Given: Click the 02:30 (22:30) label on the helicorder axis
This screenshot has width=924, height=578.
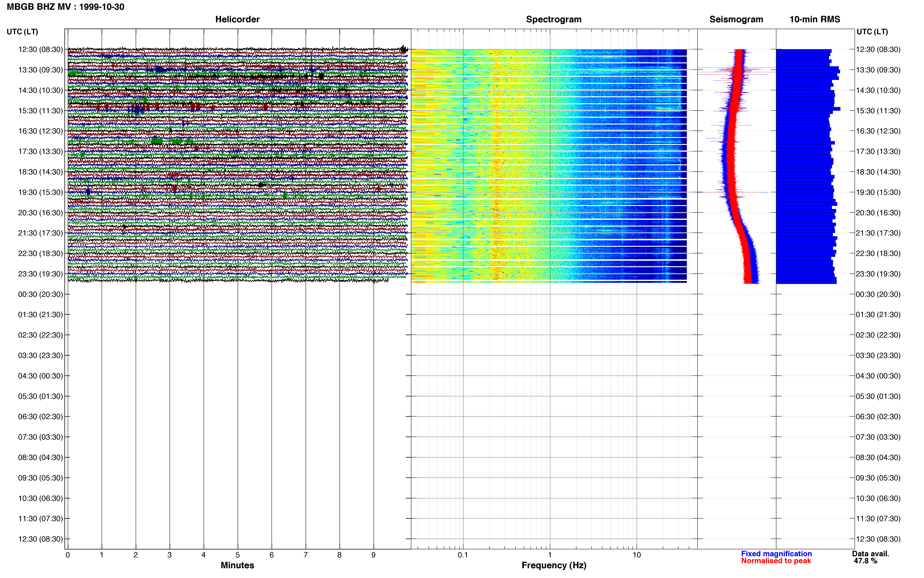Looking at the screenshot, I should pyautogui.click(x=41, y=335).
